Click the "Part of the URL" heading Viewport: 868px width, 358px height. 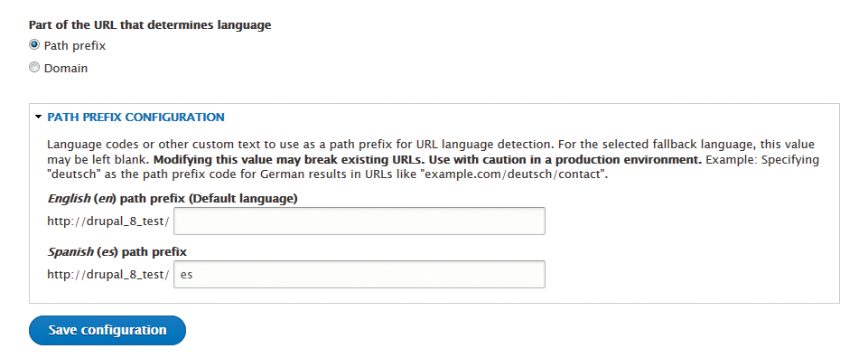(x=150, y=25)
